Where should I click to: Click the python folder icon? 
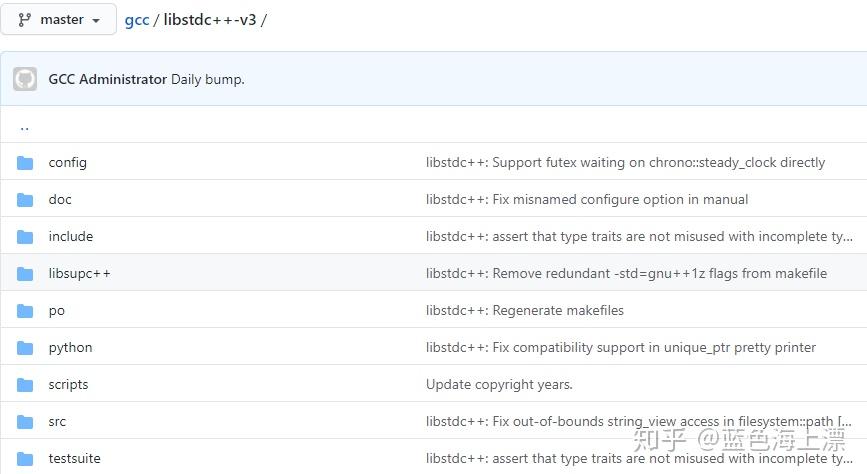point(25,348)
